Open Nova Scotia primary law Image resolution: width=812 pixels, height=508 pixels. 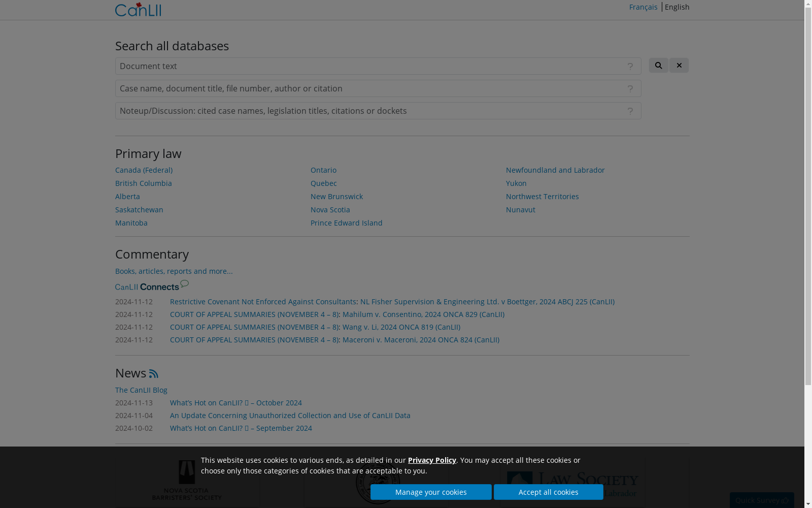click(330, 210)
